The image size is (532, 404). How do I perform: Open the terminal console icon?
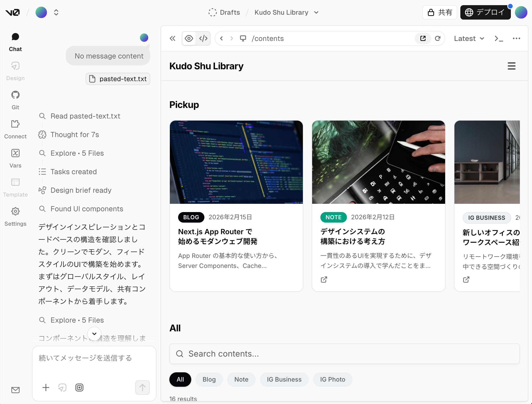click(x=498, y=38)
